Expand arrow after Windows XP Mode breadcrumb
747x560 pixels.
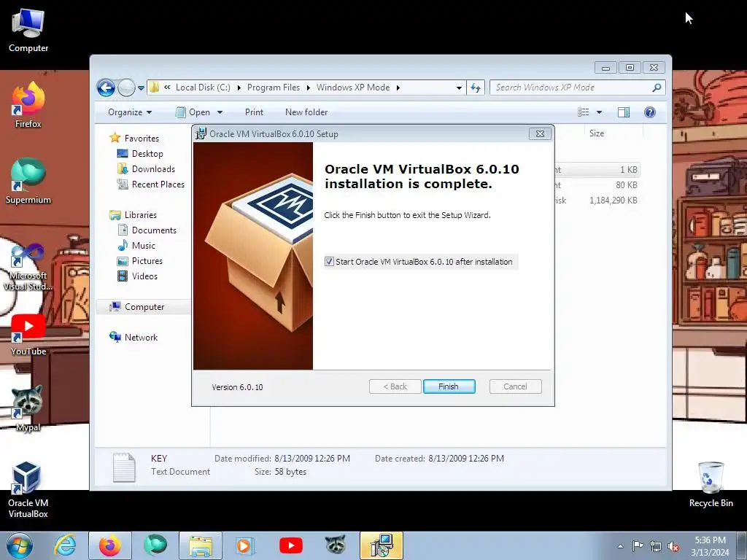398,87
